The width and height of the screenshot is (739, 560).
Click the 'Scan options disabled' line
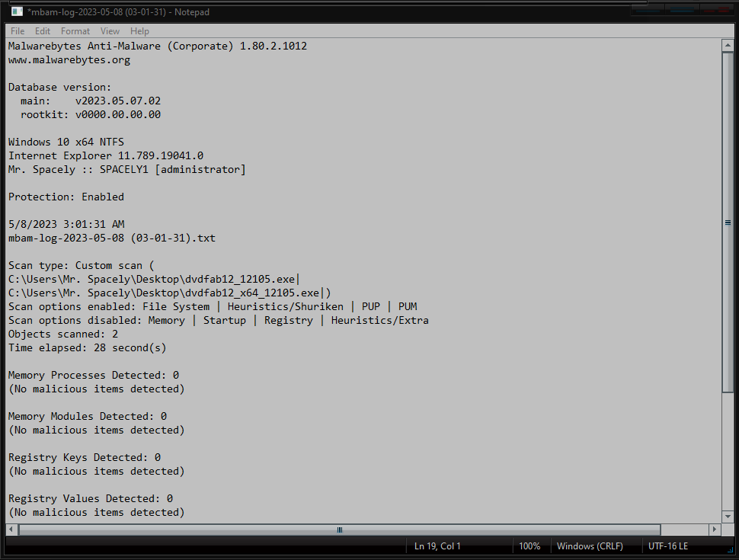(218, 321)
